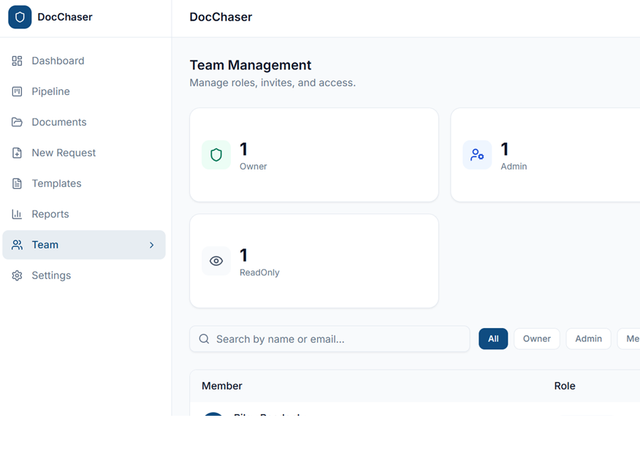Screen dimensions: 640x456
Task: Click the Team people icon
Action: coord(17,245)
